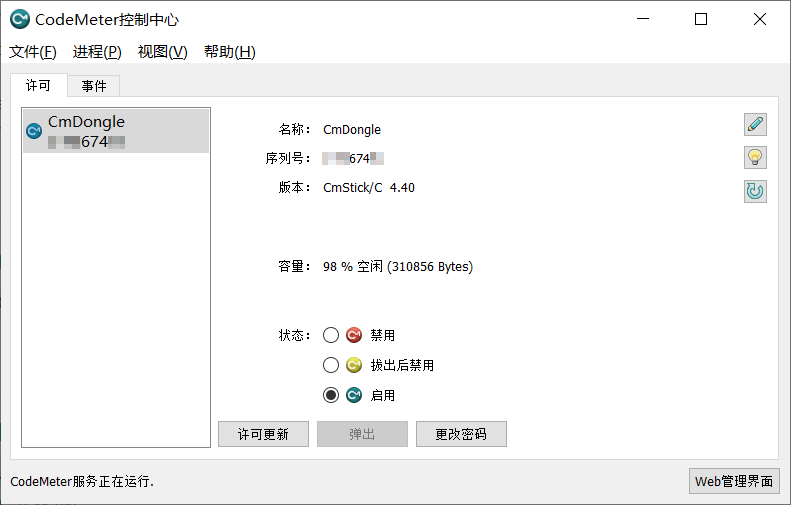Click the light bulb flash icon
This screenshot has width=791, height=505.
pyautogui.click(x=755, y=157)
